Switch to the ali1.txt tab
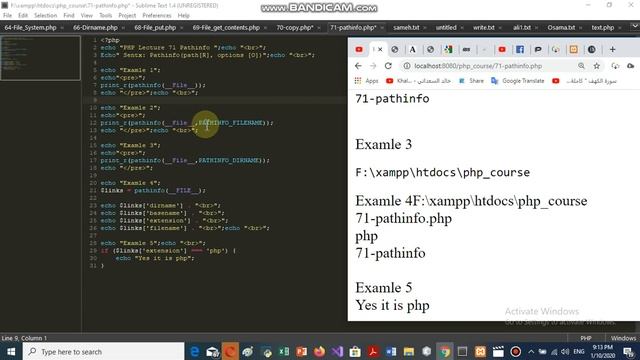Screen dimensions: 640x360 click(x=522, y=28)
